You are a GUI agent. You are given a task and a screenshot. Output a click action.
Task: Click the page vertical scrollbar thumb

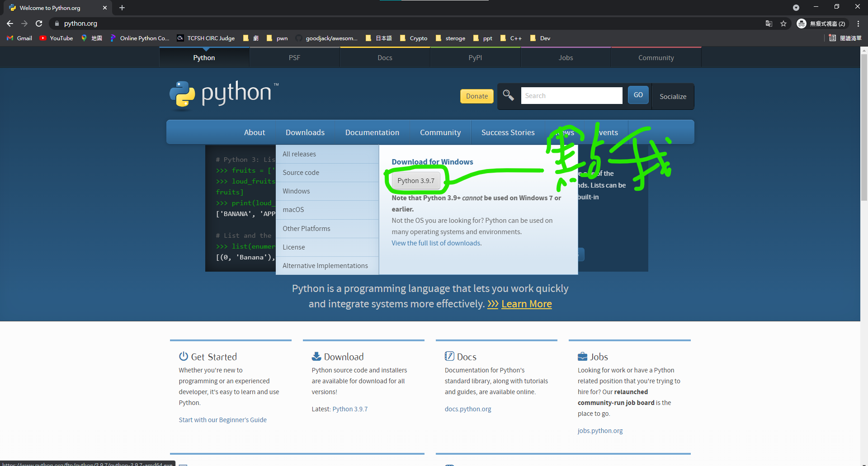864,127
